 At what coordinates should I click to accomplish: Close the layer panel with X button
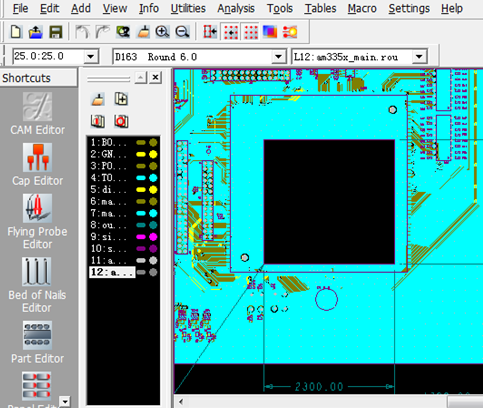[155, 77]
